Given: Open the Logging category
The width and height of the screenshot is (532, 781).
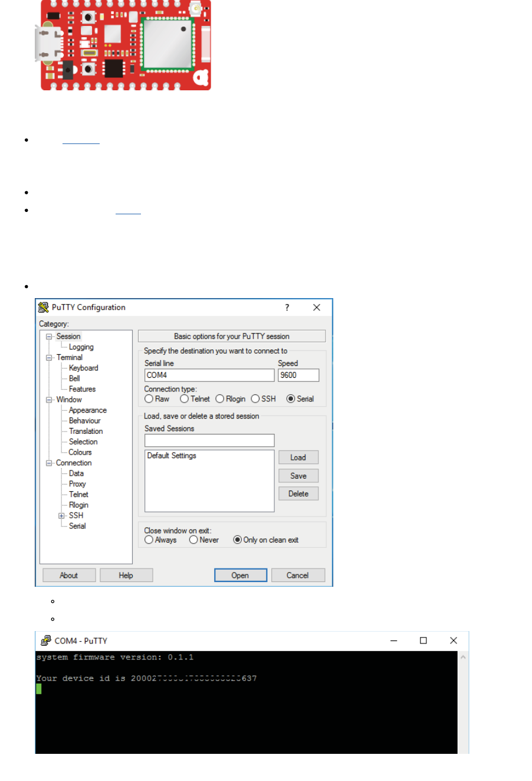Looking at the screenshot, I should (x=81, y=347).
